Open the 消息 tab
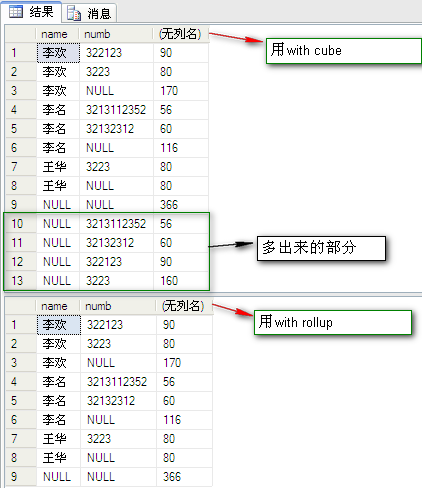Image resolution: width=422 pixels, height=488 pixels. pyautogui.click(x=89, y=13)
